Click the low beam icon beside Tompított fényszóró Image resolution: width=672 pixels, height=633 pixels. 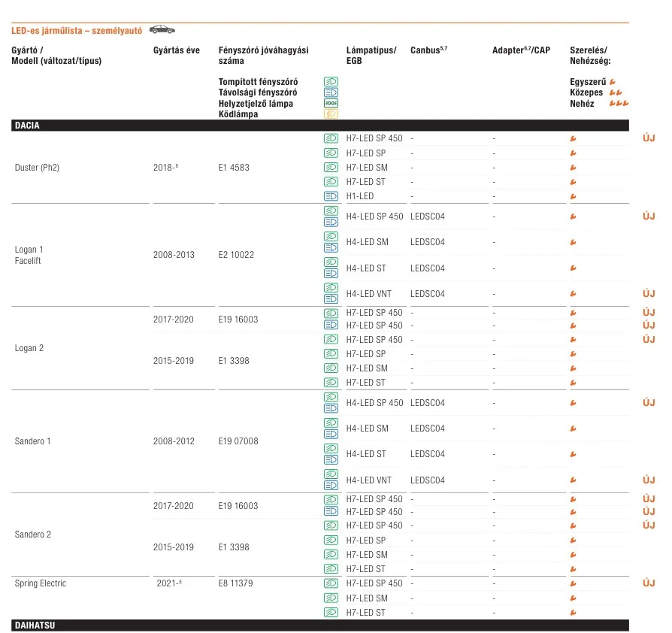tap(331, 81)
